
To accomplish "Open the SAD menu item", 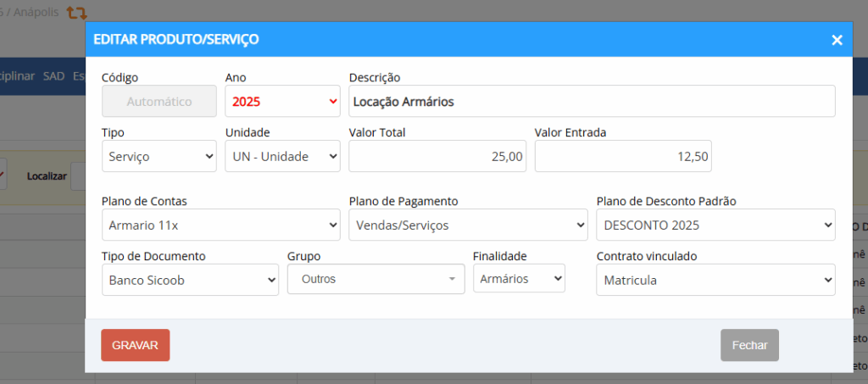I will (54, 76).
